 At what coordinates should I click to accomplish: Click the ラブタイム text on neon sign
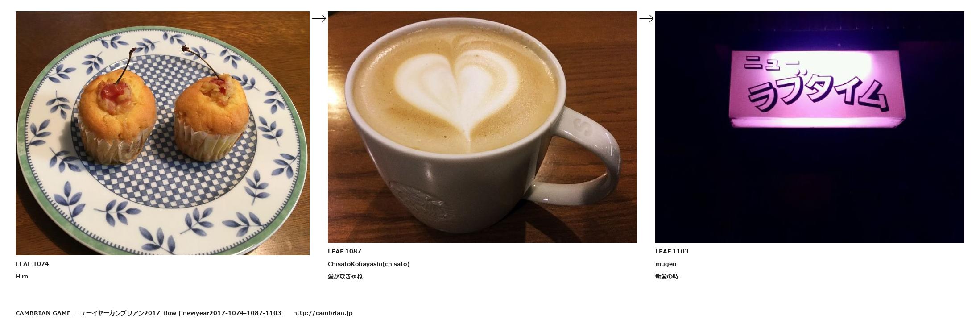[x=817, y=95]
